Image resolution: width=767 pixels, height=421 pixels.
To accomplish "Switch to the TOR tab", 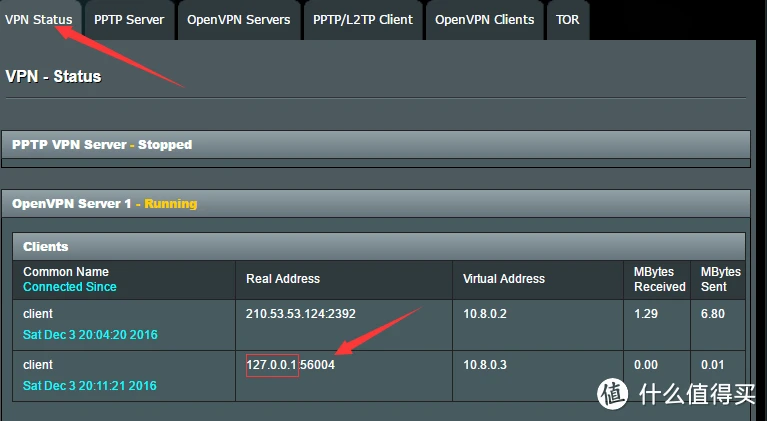I will 567,19.
